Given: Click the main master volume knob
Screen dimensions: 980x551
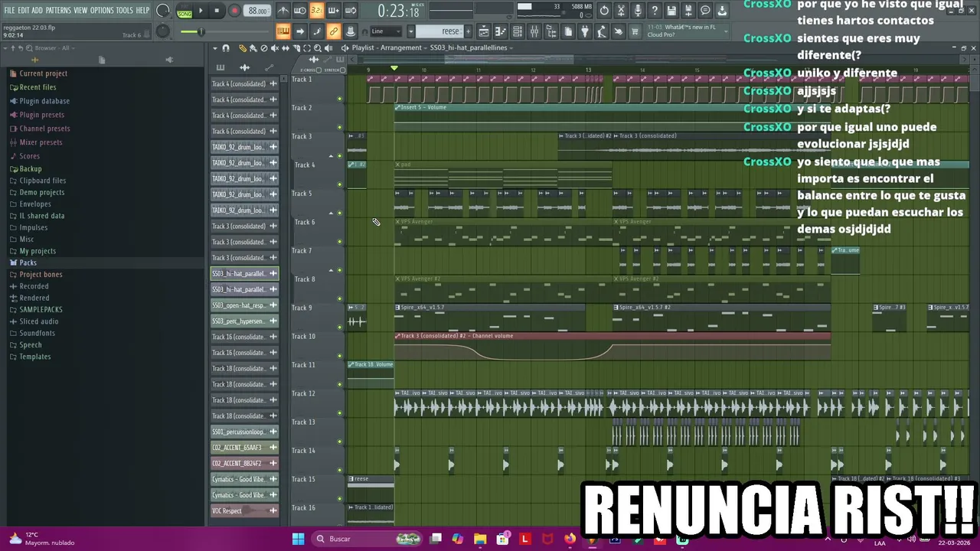Looking at the screenshot, I should [x=163, y=11].
